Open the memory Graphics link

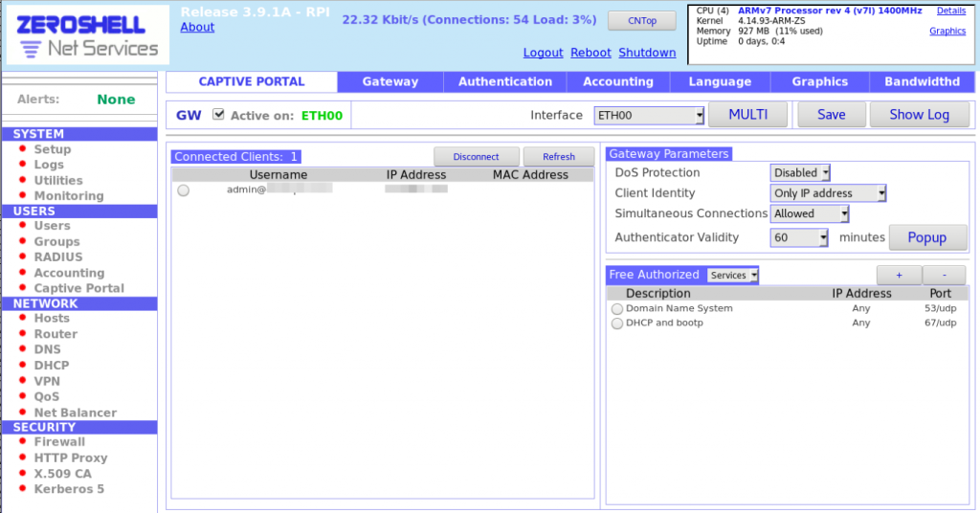(x=947, y=31)
